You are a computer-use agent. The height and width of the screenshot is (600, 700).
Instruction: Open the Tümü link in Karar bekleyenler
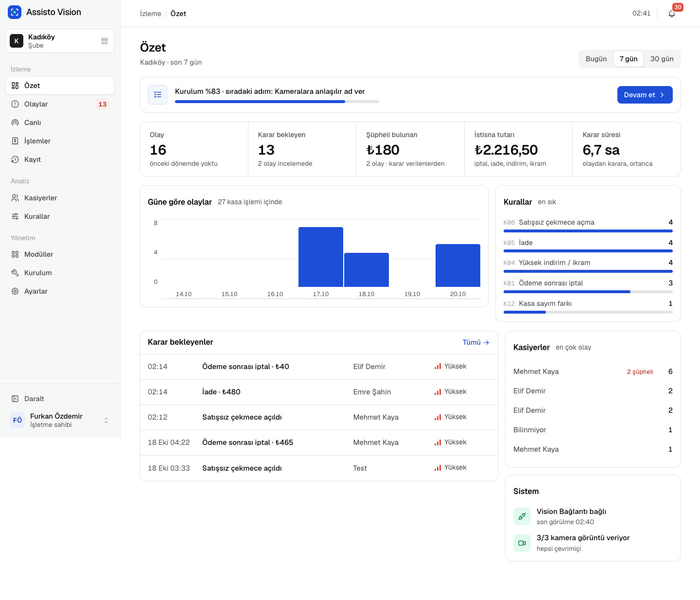[x=476, y=342]
